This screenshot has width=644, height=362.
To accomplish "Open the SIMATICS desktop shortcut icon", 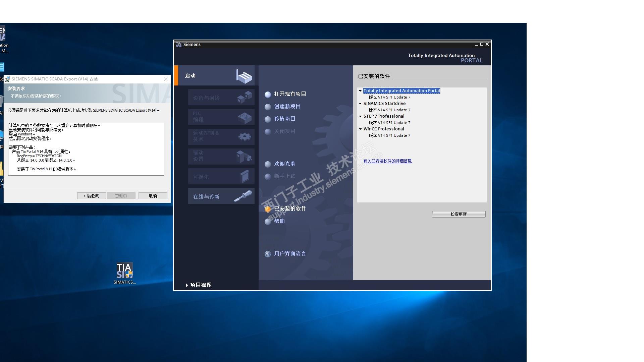I will (124, 271).
